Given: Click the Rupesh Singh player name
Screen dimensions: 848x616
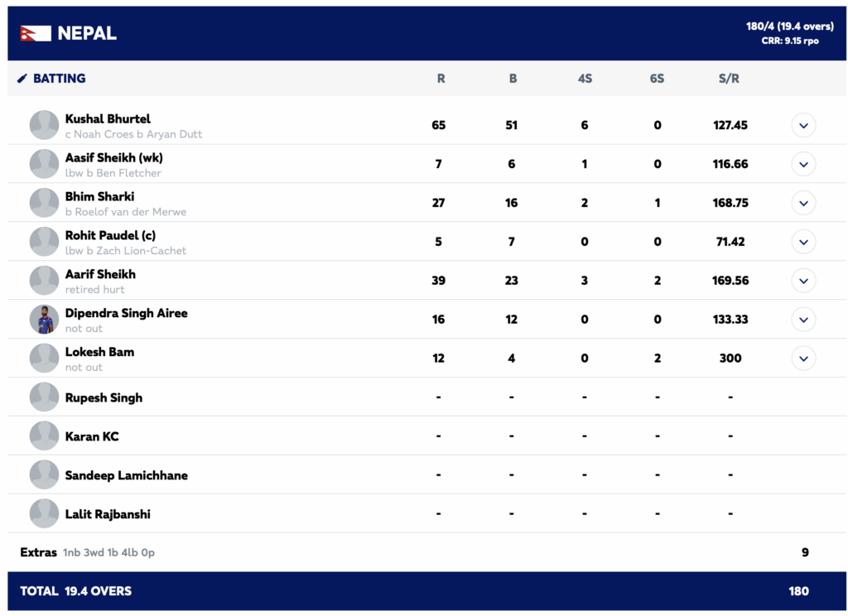Looking at the screenshot, I should tap(104, 397).
